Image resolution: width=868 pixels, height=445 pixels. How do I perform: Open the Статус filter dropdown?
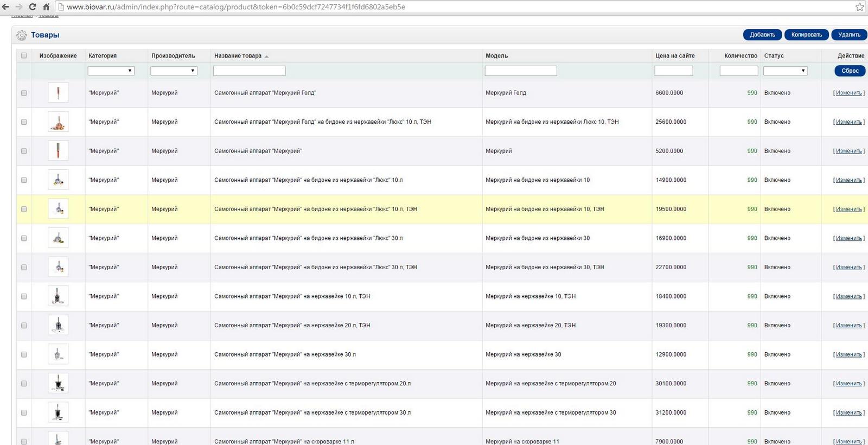point(786,71)
